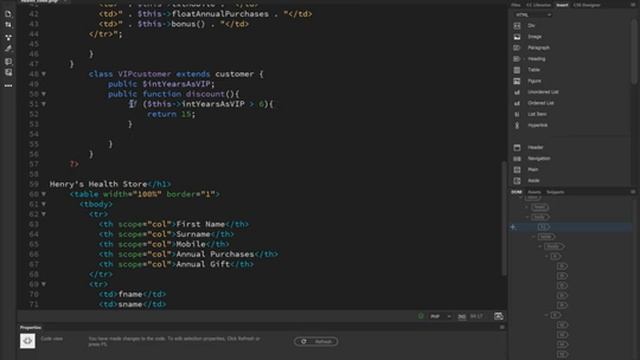
Task: Insert a Navigation element
Action: [x=539, y=158]
